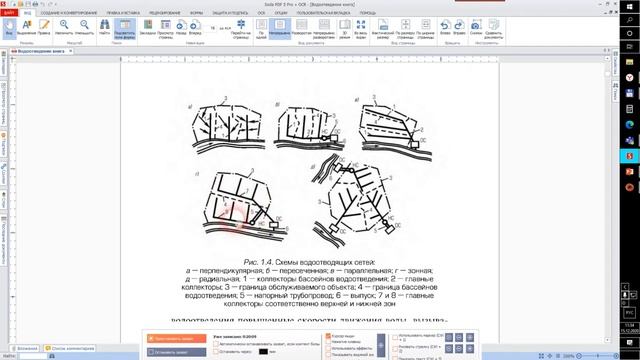Click the black minutes value field
Screen dimensions: 640x360
click(263, 351)
